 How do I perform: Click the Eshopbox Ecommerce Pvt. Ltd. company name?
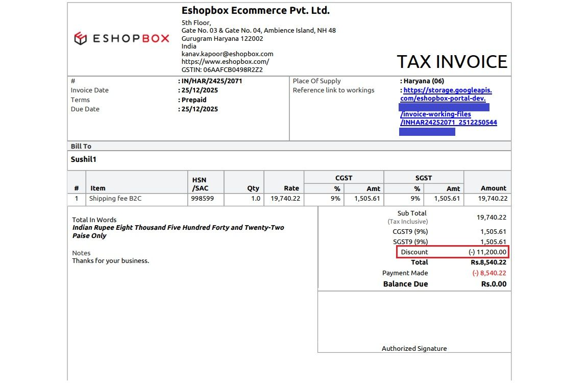(256, 11)
